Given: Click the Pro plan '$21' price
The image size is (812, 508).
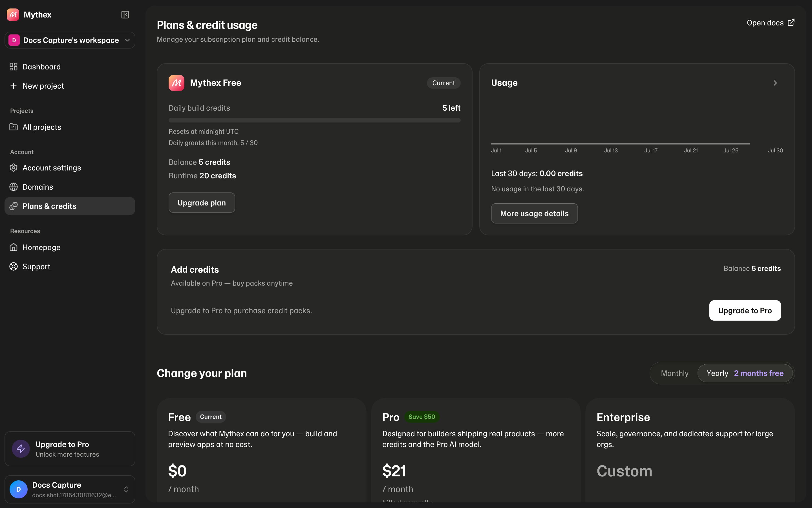Looking at the screenshot, I should 394,471.
